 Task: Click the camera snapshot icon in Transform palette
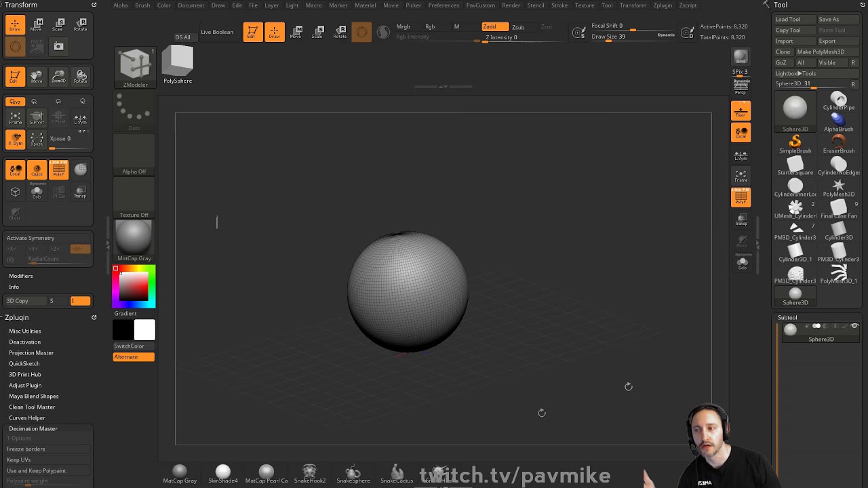(x=58, y=47)
